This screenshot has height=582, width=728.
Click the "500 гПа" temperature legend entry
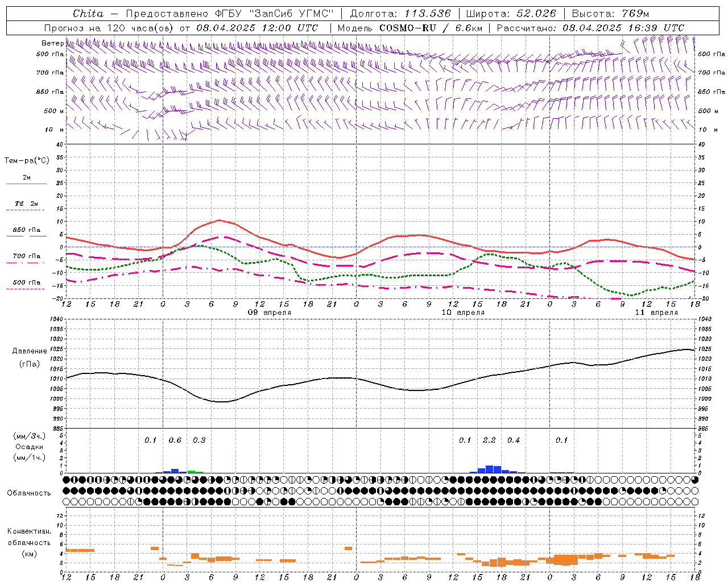(27, 282)
